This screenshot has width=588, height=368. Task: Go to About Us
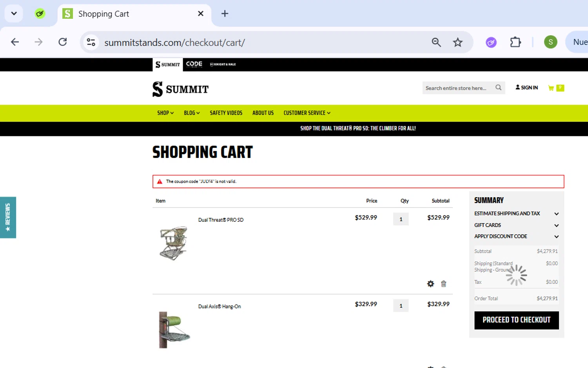click(263, 113)
